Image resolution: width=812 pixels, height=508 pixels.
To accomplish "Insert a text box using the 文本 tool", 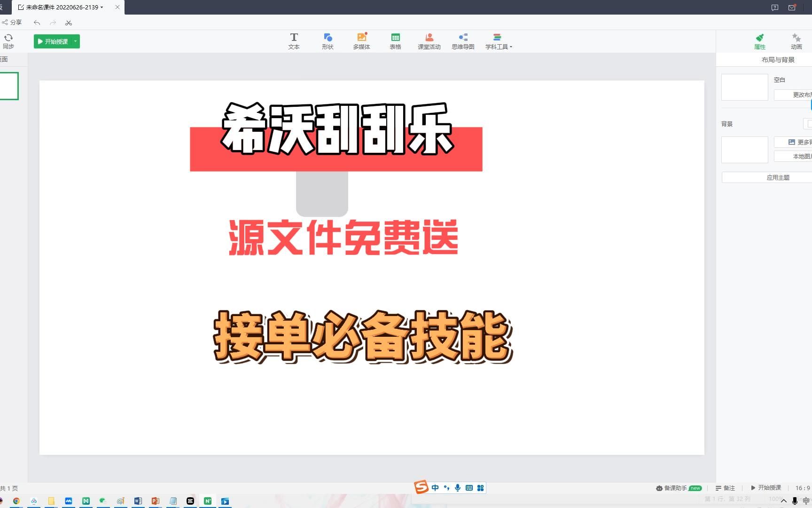I will [294, 41].
